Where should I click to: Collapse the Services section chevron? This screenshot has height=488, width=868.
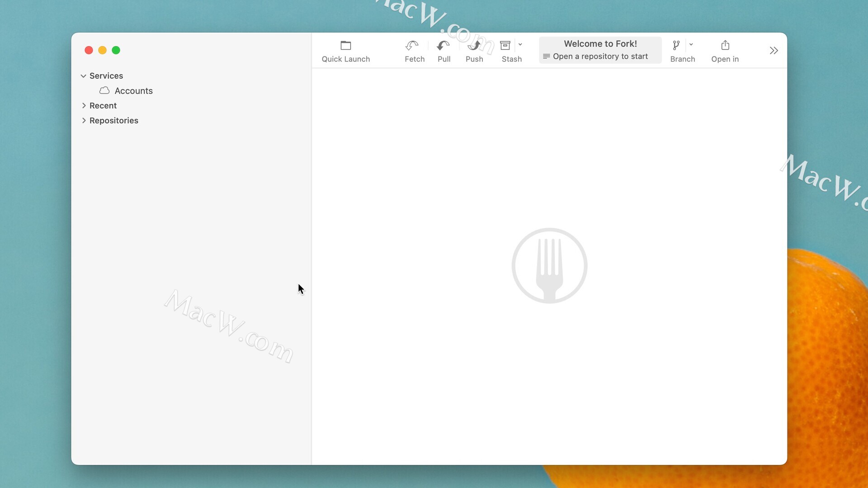84,76
